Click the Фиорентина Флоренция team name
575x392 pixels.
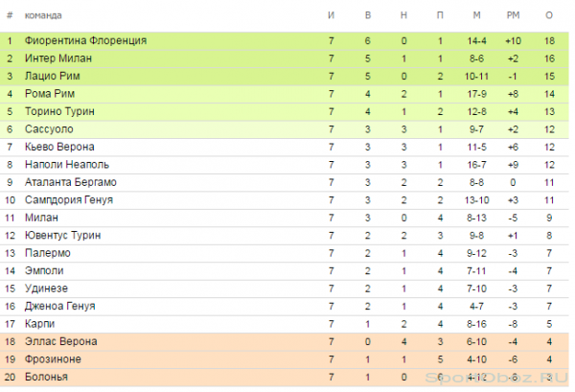click(85, 40)
